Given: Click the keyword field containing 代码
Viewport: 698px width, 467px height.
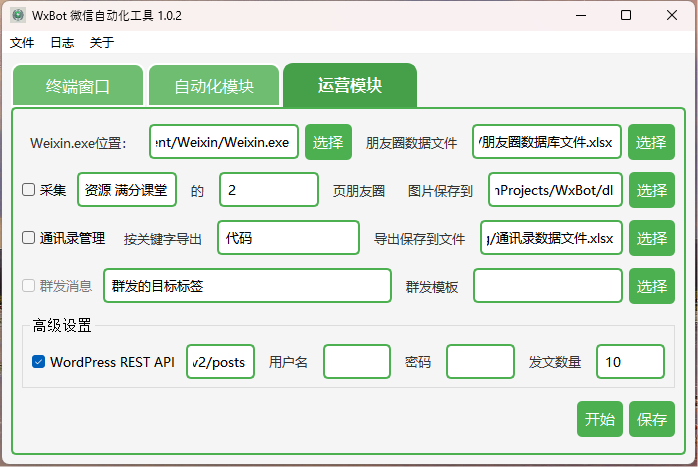Looking at the screenshot, I should [288, 238].
